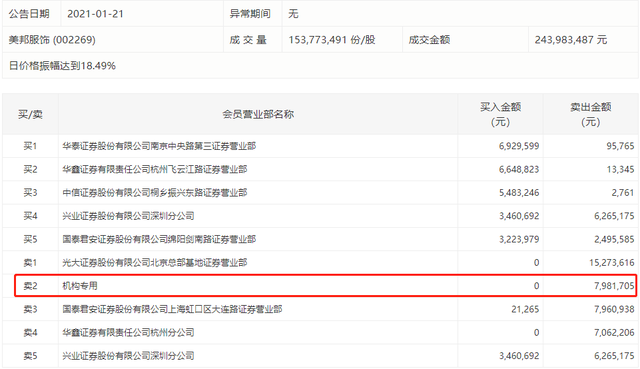Select 国泰君安 上海虹口区大连路证券营业部 name
Screen dimensions: 640x369
172,309
